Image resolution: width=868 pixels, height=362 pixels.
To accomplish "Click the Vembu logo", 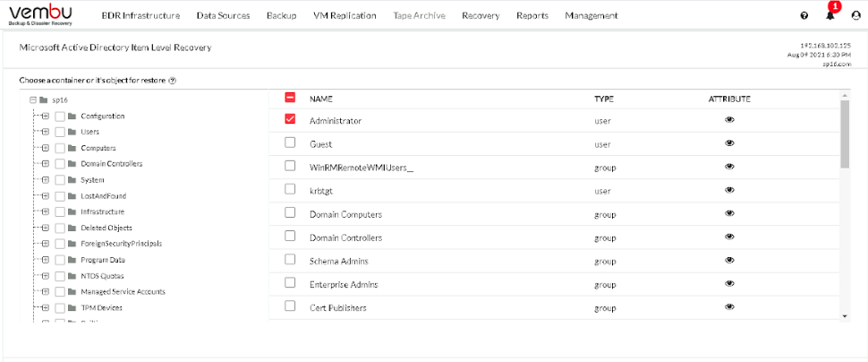I will 40,15.
